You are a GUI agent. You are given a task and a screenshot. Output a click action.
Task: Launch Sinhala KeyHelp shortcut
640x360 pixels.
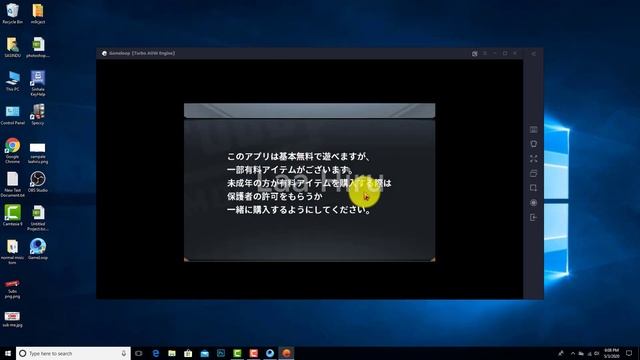tap(38, 83)
